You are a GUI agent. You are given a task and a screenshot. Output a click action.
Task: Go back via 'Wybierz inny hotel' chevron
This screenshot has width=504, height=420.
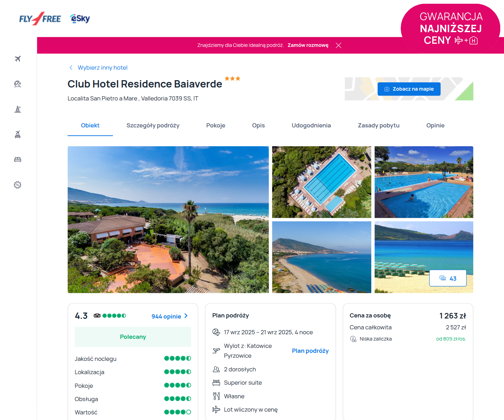pos(71,68)
